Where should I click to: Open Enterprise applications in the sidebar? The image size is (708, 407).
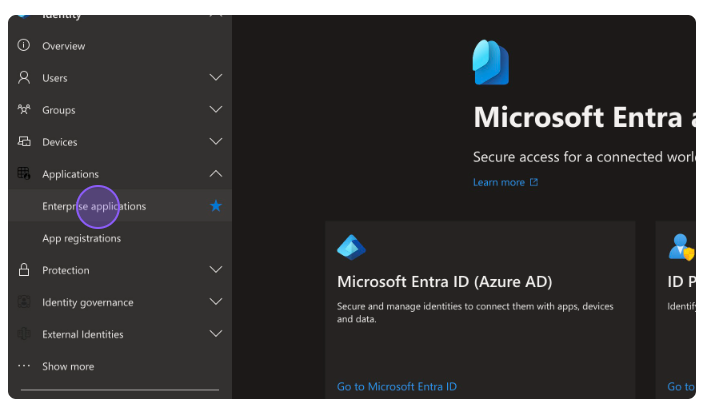pyautogui.click(x=94, y=206)
